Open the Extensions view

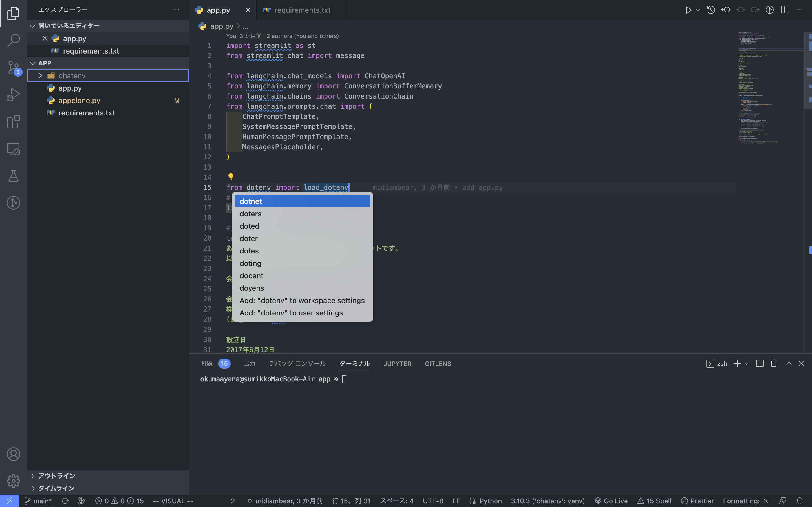(x=14, y=122)
